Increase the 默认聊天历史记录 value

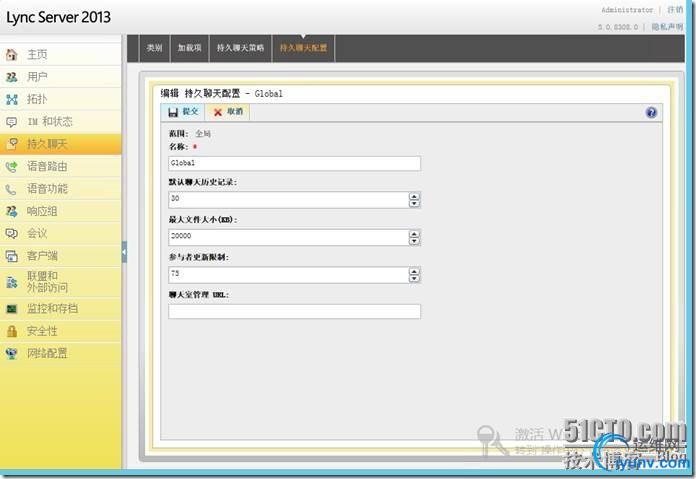pyautogui.click(x=414, y=196)
